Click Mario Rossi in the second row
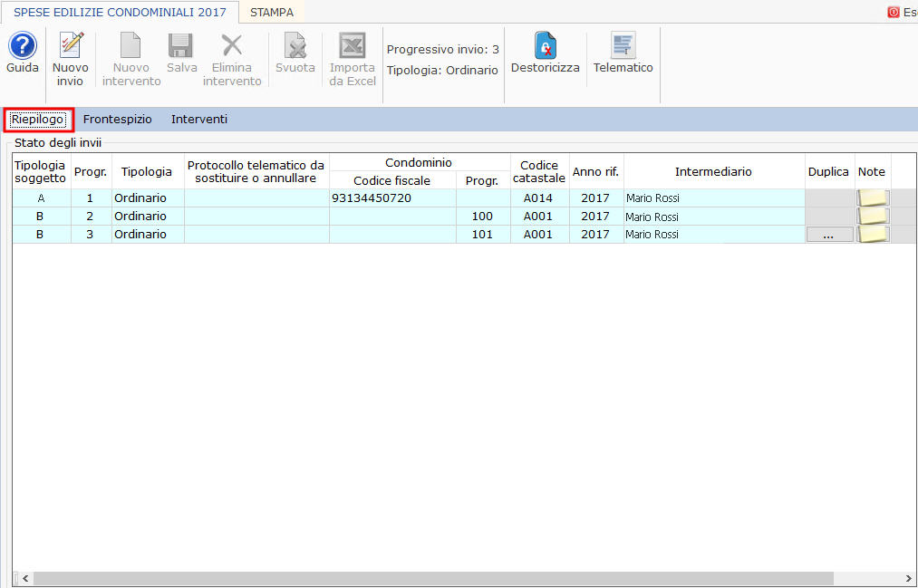The width and height of the screenshot is (918, 588). (714, 217)
